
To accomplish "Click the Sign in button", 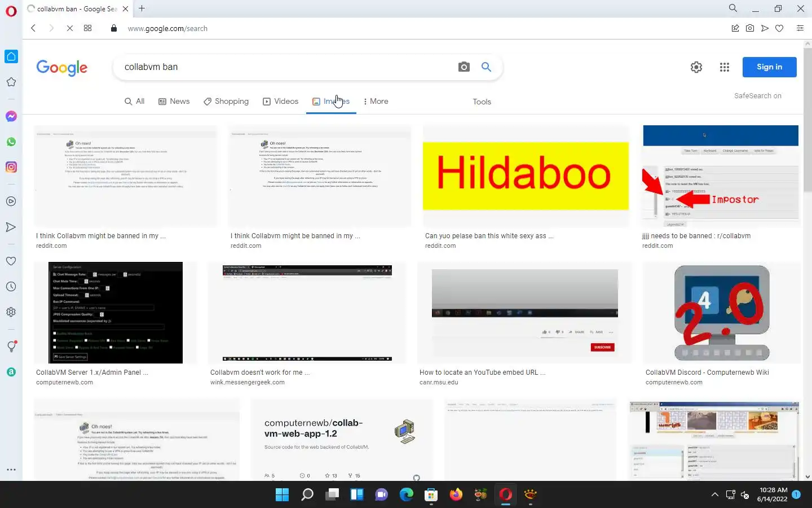I will [770, 67].
